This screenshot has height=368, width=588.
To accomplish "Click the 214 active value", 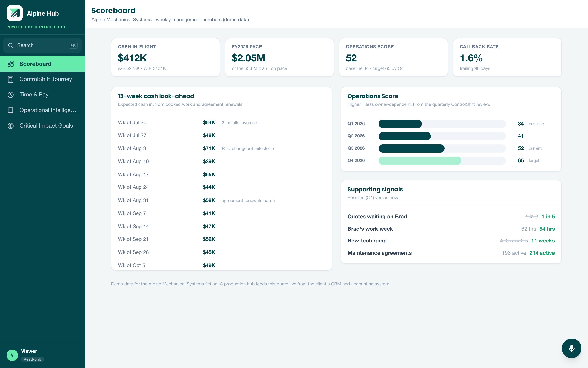I will click(x=542, y=253).
